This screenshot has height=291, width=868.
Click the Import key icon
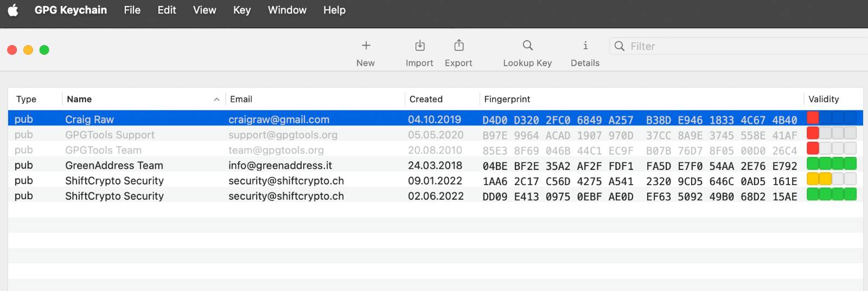tap(419, 46)
